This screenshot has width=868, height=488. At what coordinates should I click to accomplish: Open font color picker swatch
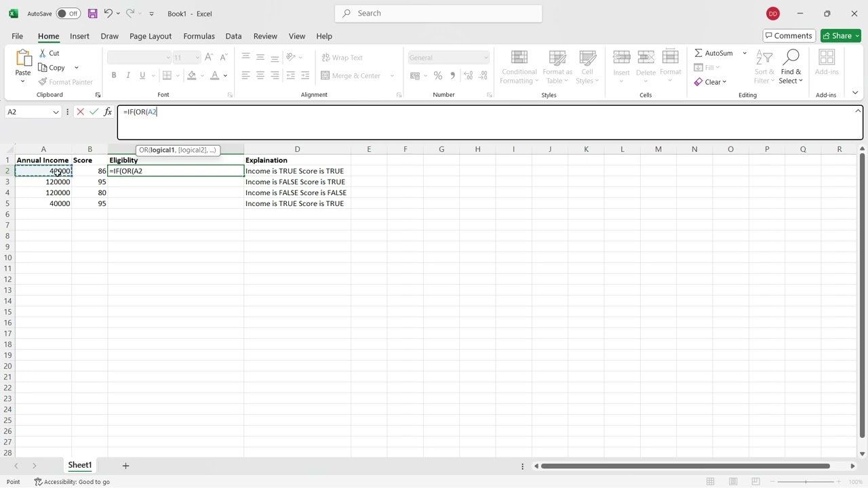(215, 75)
